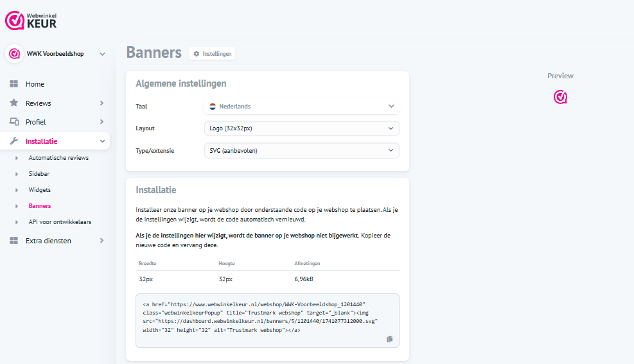634x364 pixels.
Task: Open the Widgets submenu item
Action: (x=40, y=190)
